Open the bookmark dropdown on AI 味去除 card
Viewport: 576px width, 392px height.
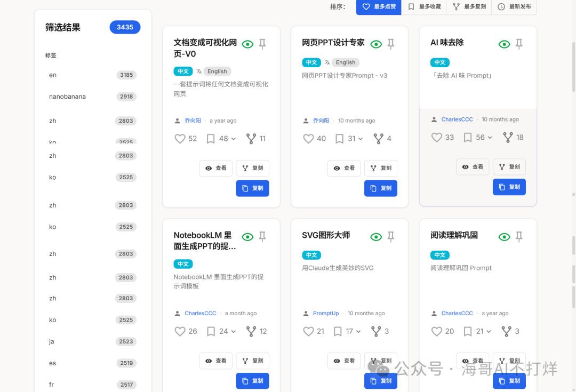pos(490,138)
